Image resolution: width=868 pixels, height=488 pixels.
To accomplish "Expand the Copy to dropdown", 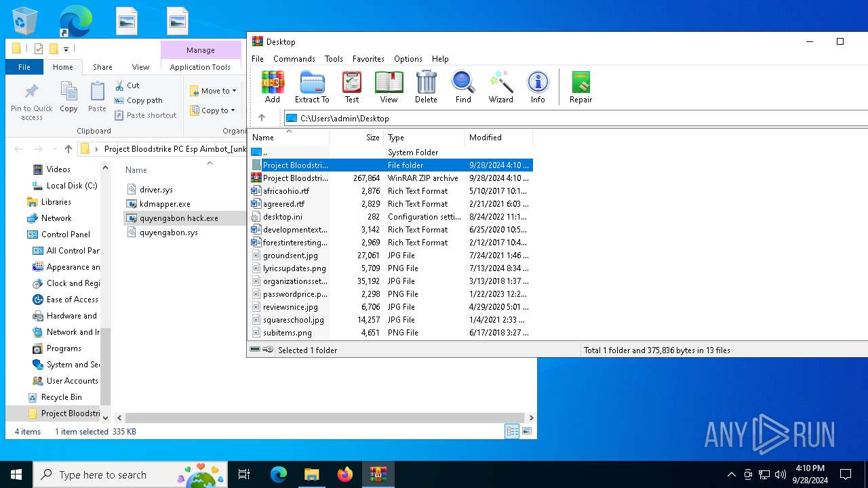I will 212,110.
